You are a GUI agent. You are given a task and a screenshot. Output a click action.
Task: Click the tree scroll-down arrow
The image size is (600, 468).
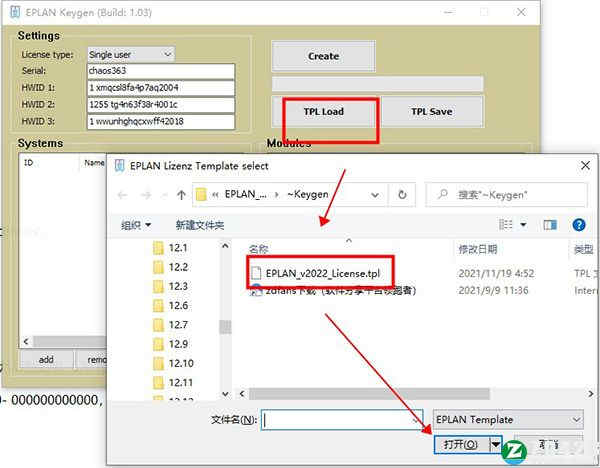[225, 393]
